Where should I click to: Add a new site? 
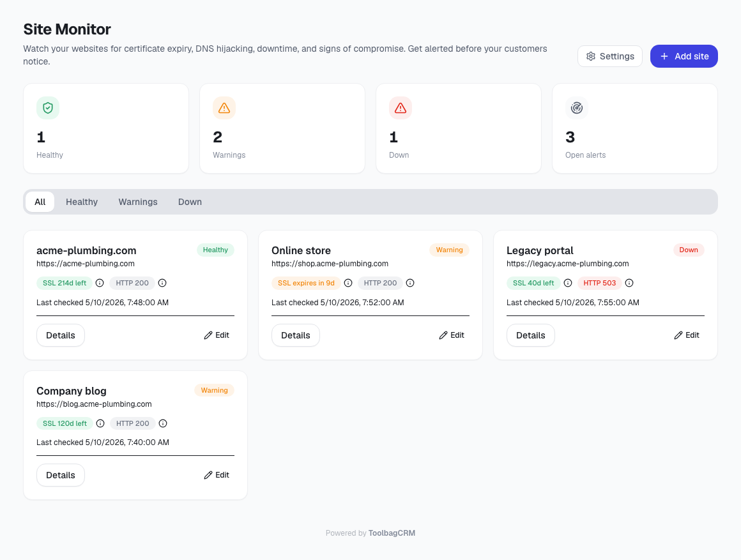[x=684, y=56]
